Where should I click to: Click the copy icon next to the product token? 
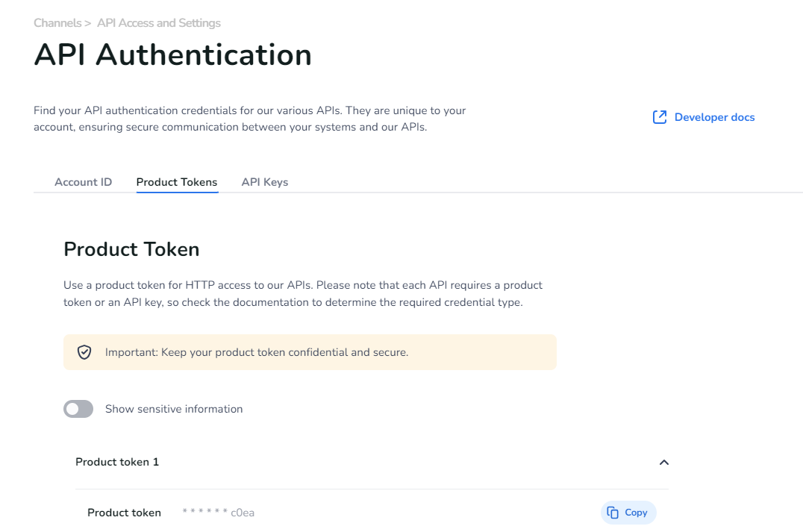pos(613,513)
